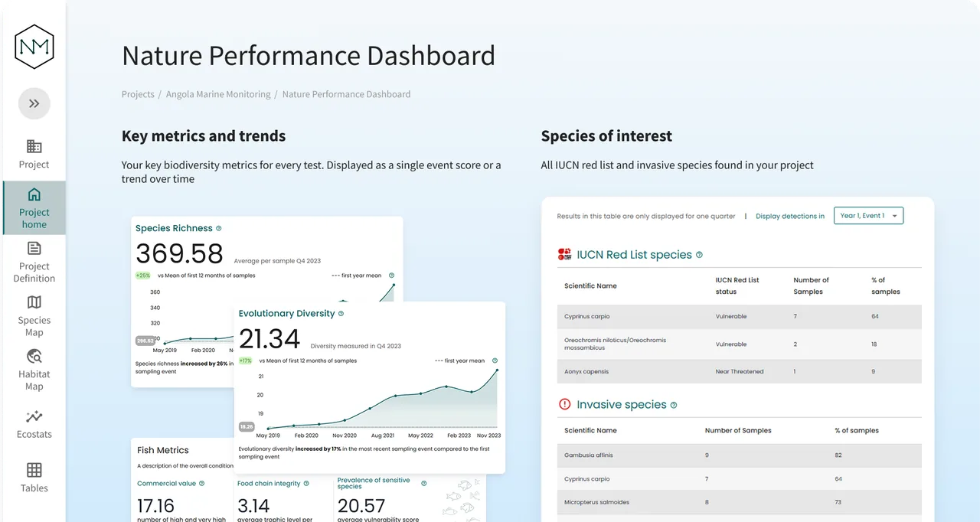The height and width of the screenshot is (522, 980).
Task: Go to Project home
Action: (34, 207)
